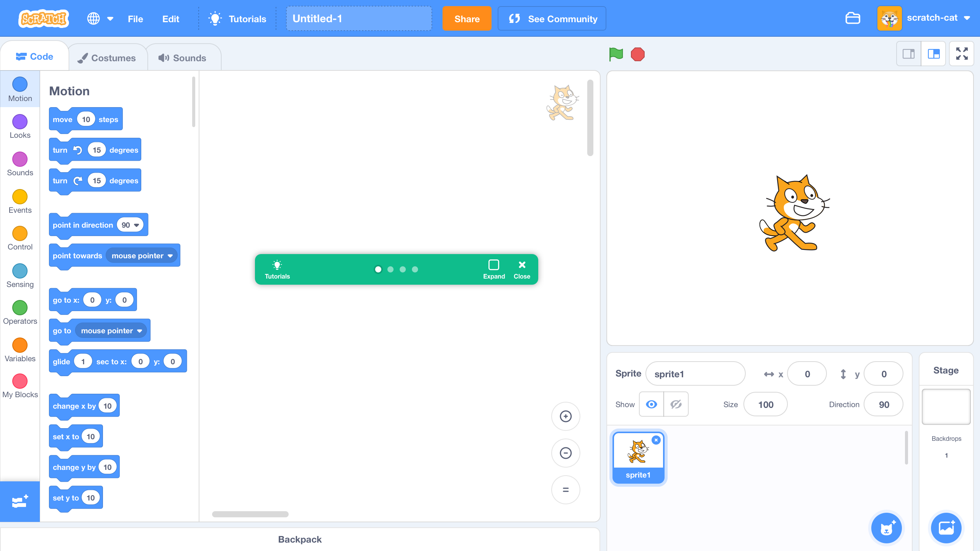Hide the sprite with the crossed-eye toggle

click(x=676, y=404)
